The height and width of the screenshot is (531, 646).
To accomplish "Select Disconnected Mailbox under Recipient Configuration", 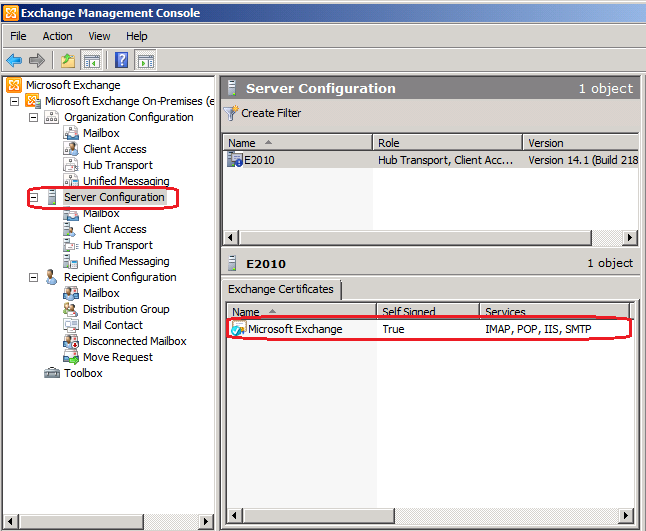I will 134,341.
